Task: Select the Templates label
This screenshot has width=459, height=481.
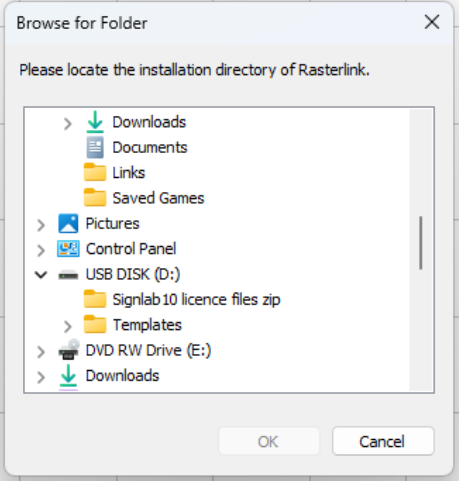Action: (x=147, y=325)
